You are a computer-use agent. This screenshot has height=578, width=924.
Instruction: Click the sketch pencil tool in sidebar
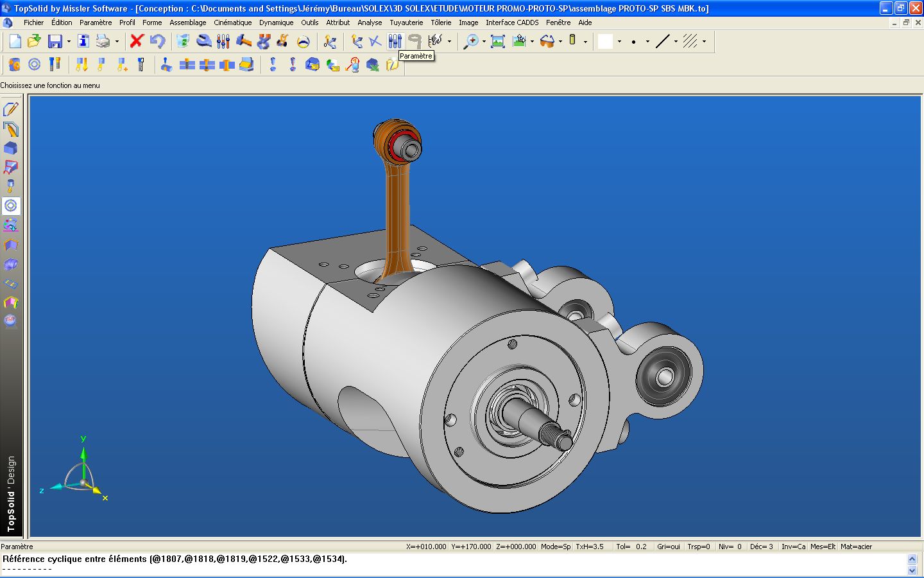pos(11,109)
